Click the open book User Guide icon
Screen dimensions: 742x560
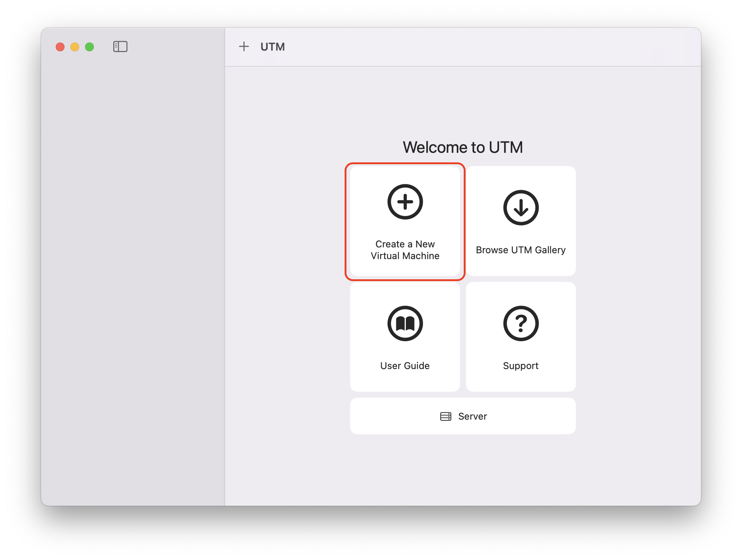(405, 324)
